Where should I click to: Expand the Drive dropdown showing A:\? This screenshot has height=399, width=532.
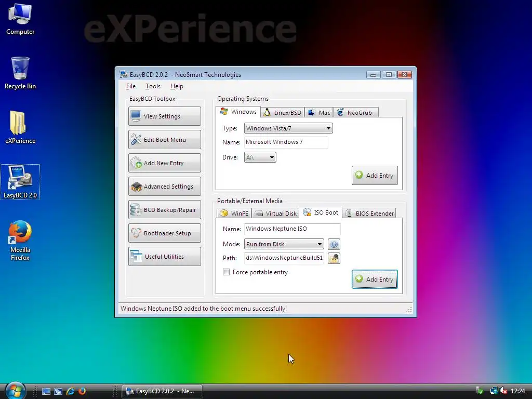click(x=260, y=157)
